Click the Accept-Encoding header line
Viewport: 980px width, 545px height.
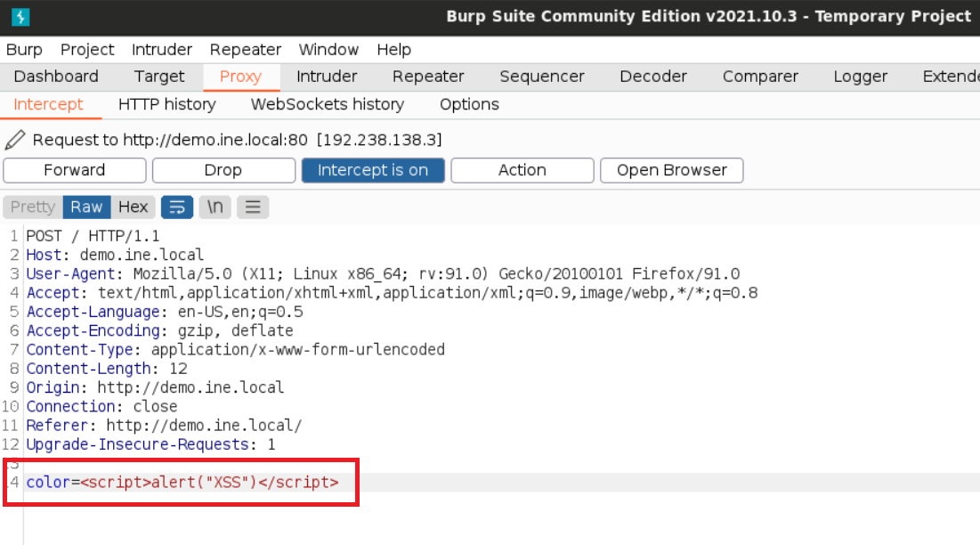[x=159, y=330]
